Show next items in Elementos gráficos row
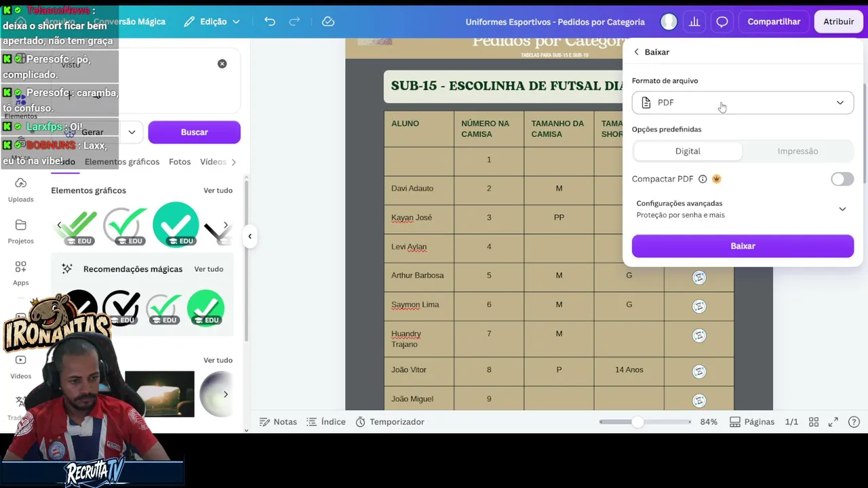 (226, 225)
